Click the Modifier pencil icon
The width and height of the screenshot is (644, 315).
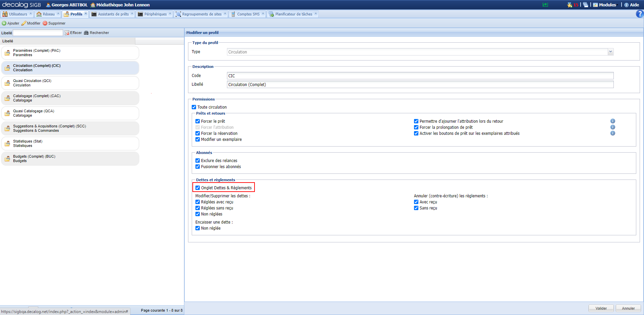(24, 24)
